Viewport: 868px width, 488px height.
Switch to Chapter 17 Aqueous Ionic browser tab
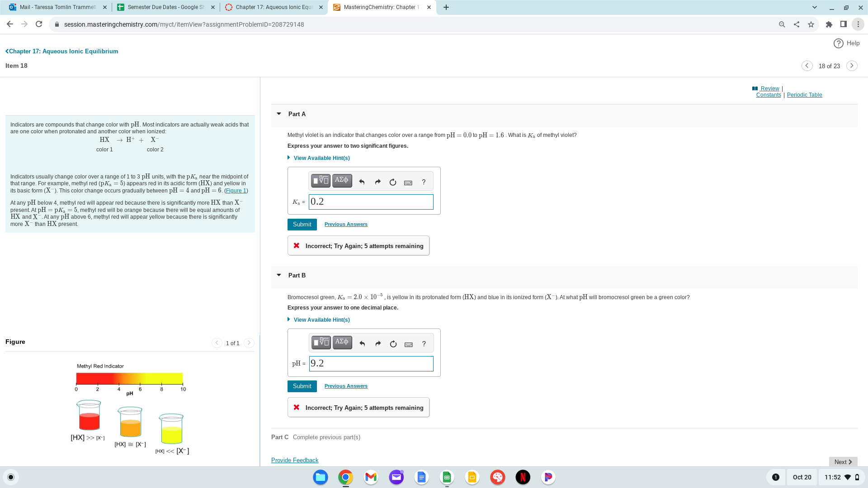(x=274, y=7)
